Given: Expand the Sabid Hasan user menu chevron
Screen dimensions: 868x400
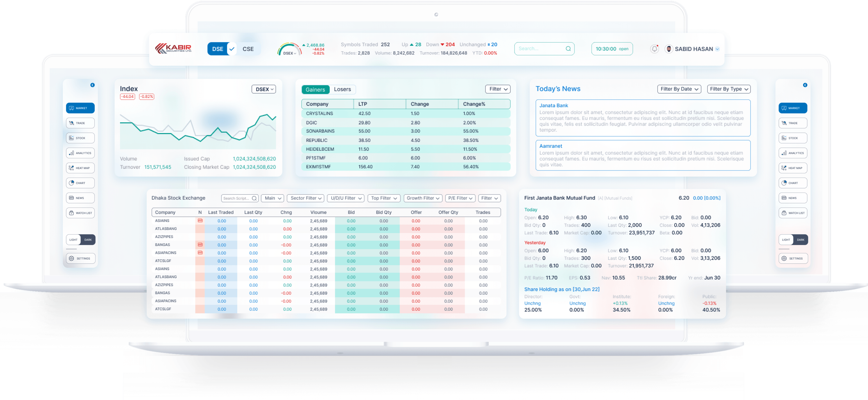Looking at the screenshot, I should pos(717,49).
